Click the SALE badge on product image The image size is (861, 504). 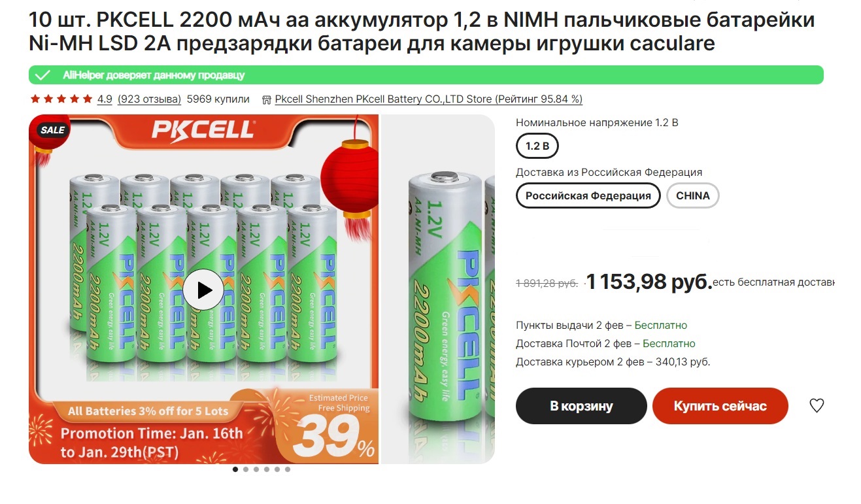tap(52, 129)
